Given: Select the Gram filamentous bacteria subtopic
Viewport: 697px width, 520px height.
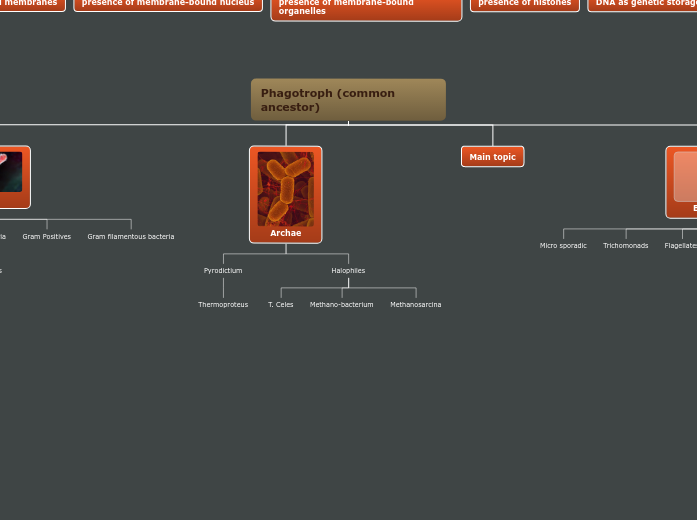Looking at the screenshot, I should (131, 237).
